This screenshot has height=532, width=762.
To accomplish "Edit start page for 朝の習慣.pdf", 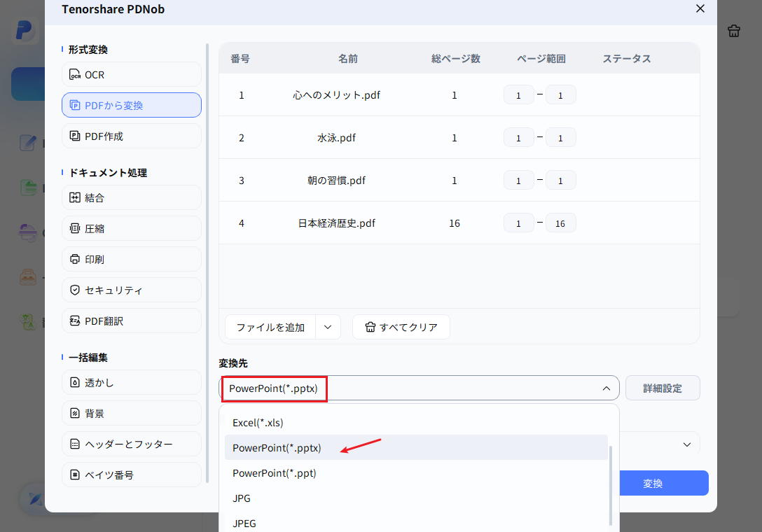I will [x=518, y=180].
